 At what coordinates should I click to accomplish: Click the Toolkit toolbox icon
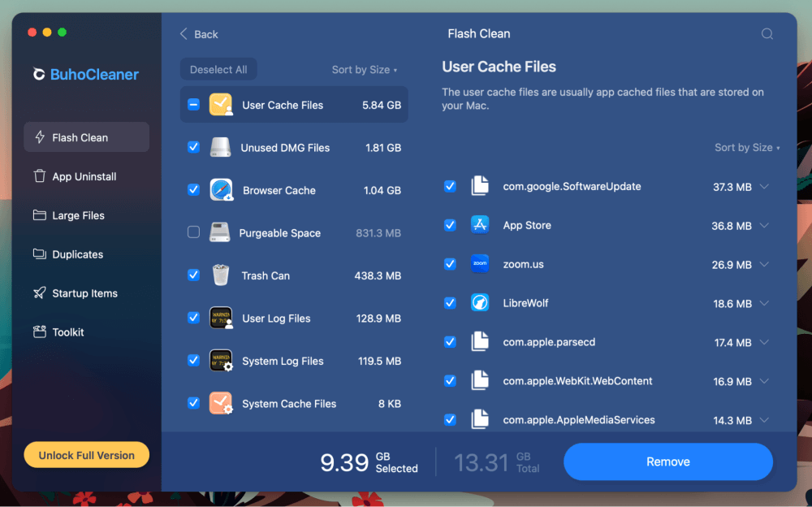tap(39, 331)
